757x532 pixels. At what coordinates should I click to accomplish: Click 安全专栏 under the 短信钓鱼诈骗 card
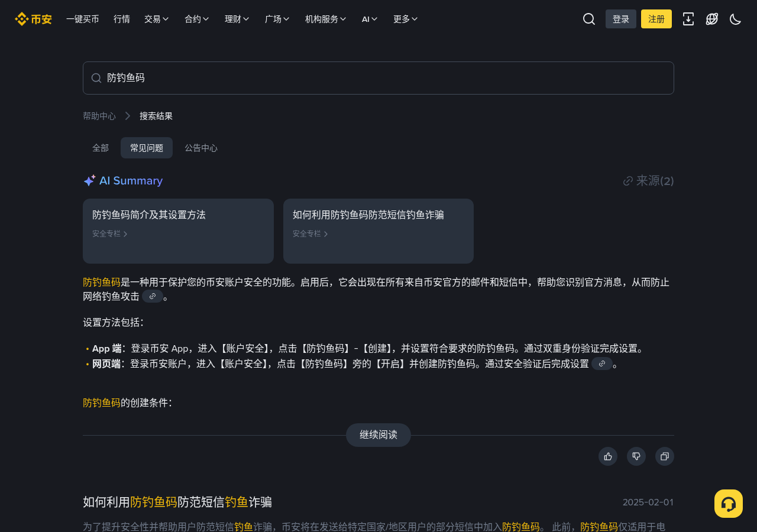coord(310,233)
